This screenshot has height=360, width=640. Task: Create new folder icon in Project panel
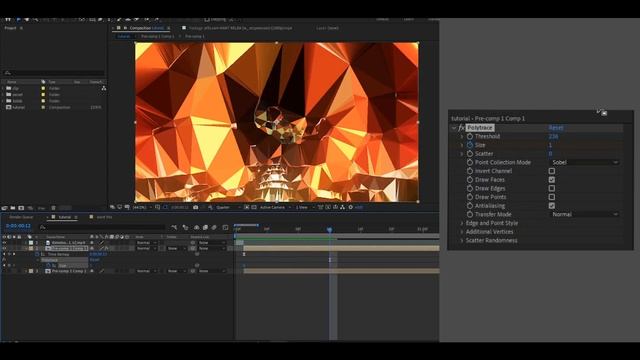coord(13,208)
